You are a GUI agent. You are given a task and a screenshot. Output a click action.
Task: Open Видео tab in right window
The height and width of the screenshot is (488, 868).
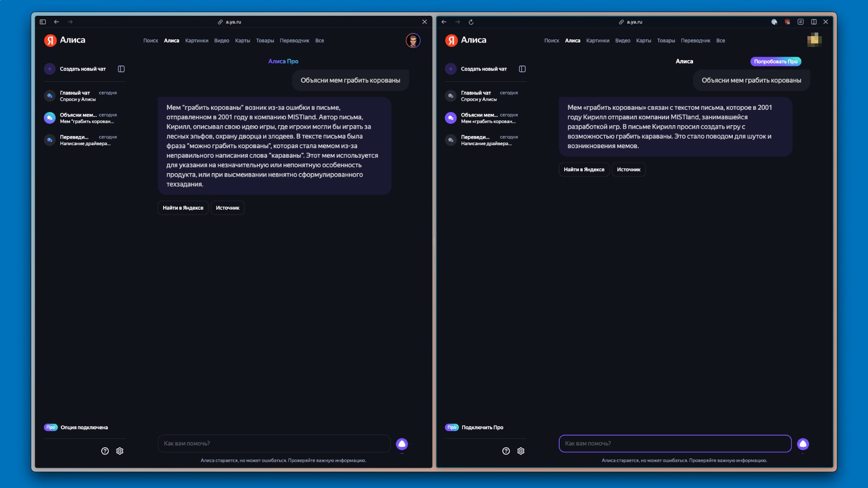pos(623,41)
